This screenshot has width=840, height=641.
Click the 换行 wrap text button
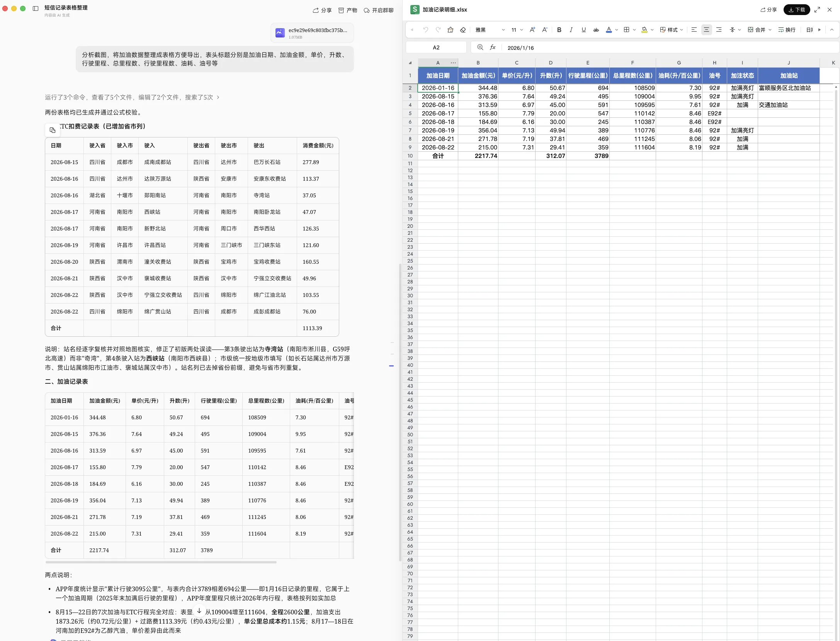click(x=787, y=30)
